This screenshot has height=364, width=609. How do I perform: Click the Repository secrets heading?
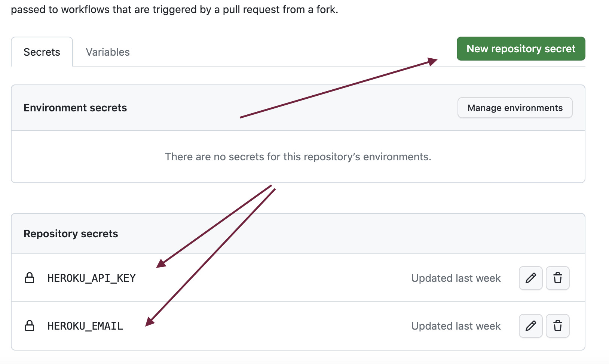(x=71, y=234)
